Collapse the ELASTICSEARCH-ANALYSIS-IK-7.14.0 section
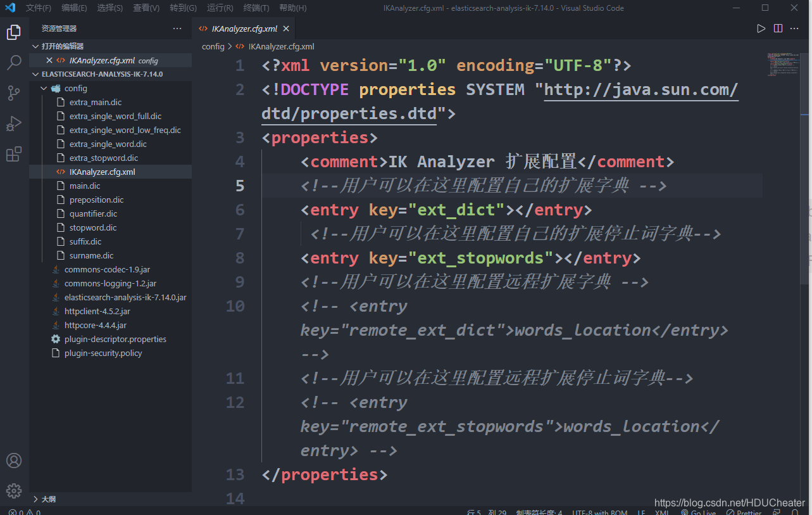 [x=35, y=74]
